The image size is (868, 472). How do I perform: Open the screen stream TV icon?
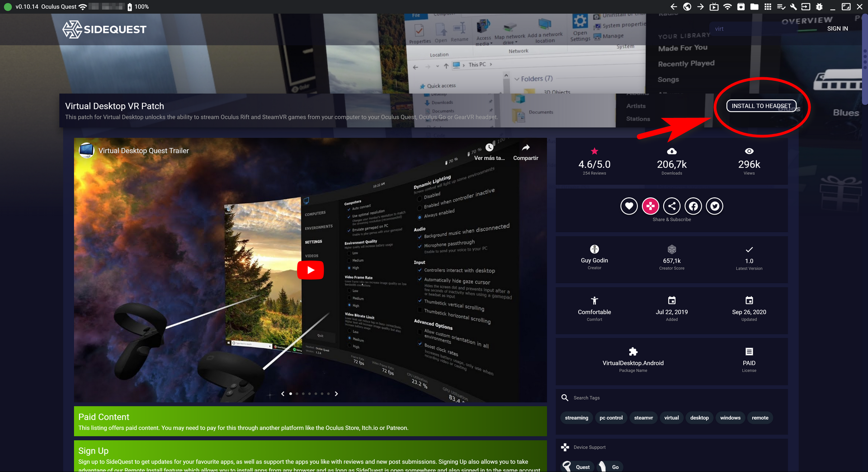pyautogui.click(x=714, y=7)
